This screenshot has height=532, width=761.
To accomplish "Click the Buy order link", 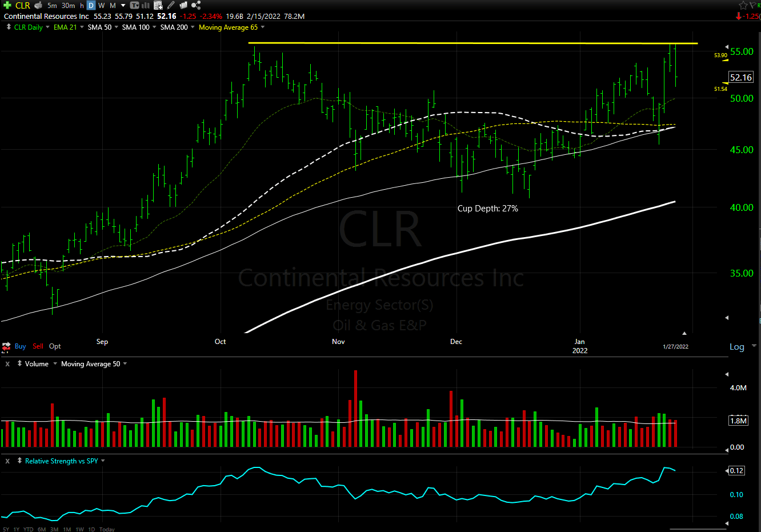I will point(20,346).
